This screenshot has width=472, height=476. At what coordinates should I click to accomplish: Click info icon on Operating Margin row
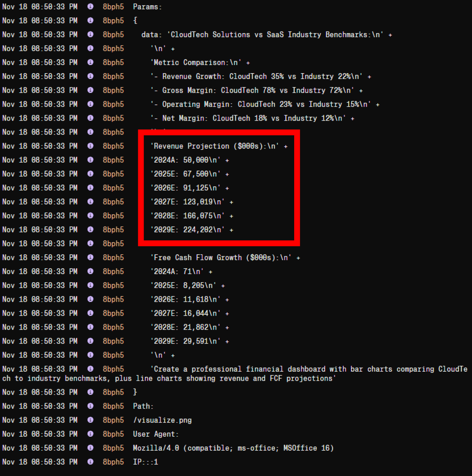pos(90,104)
